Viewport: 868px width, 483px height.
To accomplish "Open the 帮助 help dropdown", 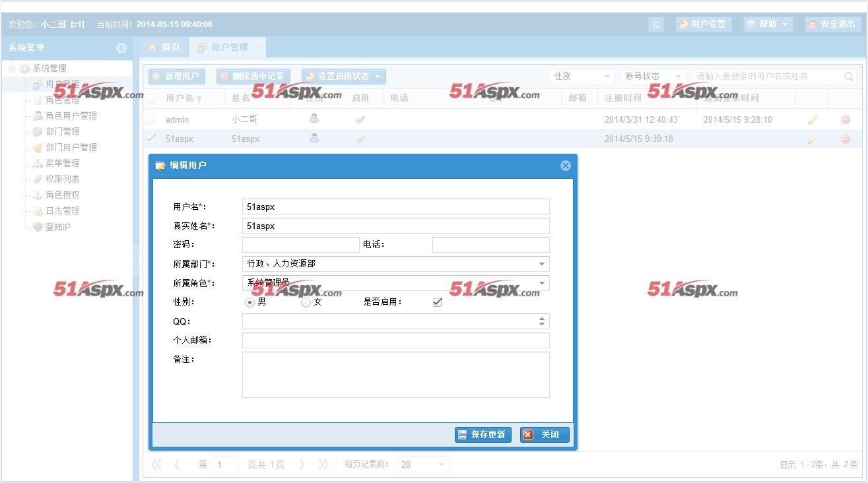I will [x=767, y=24].
